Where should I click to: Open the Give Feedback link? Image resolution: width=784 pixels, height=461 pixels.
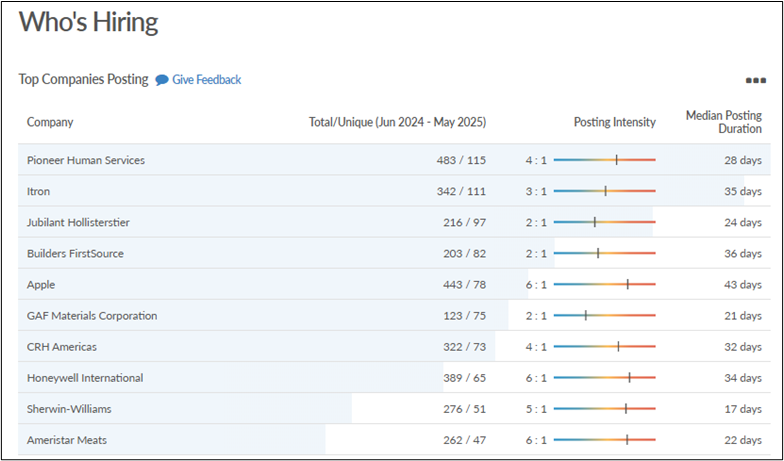(x=206, y=80)
